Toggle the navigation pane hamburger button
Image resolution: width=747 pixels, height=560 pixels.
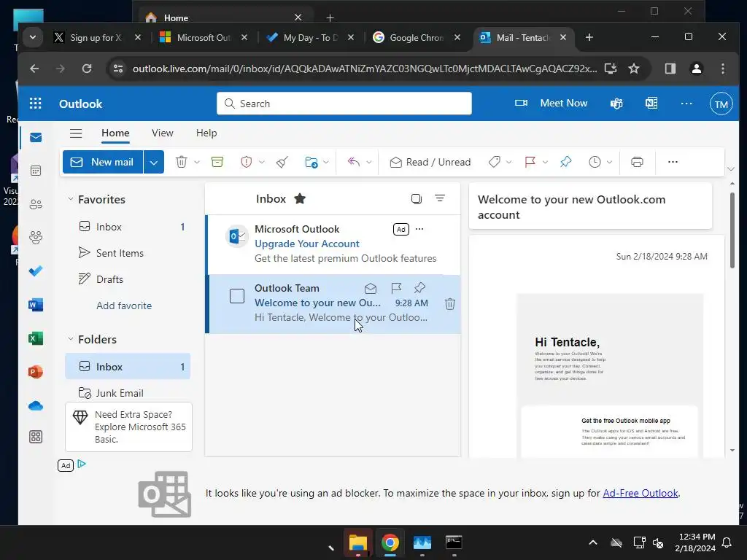(76, 133)
